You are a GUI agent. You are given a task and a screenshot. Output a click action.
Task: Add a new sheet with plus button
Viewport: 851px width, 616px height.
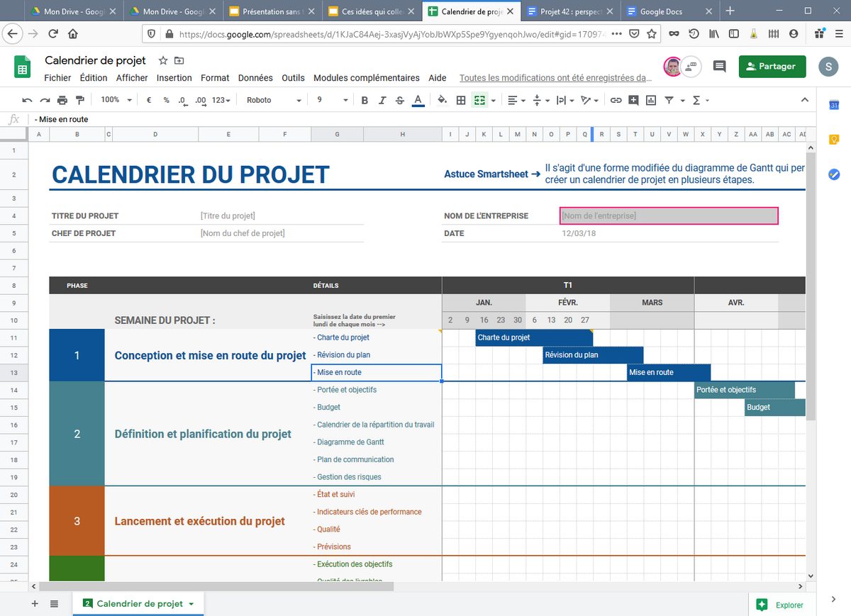[x=35, y=603]
